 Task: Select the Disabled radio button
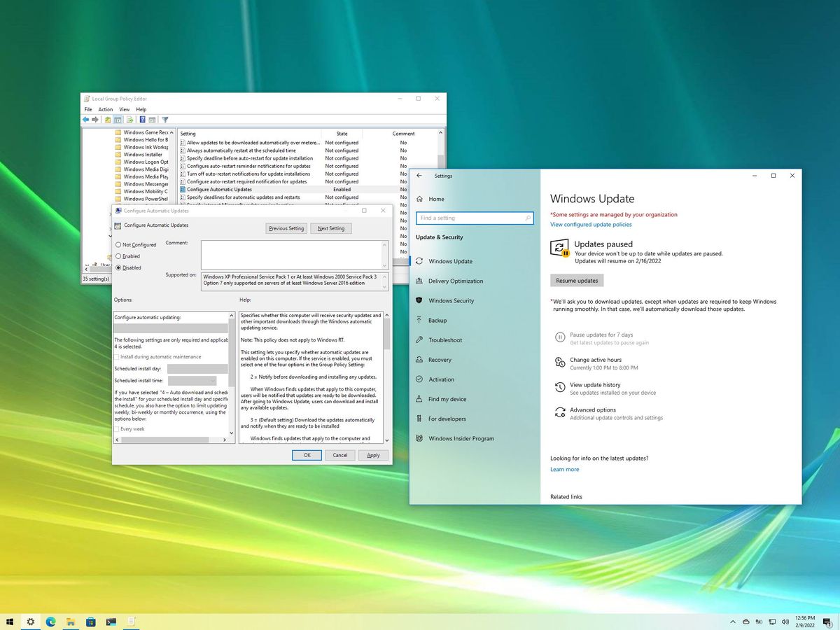117,267
